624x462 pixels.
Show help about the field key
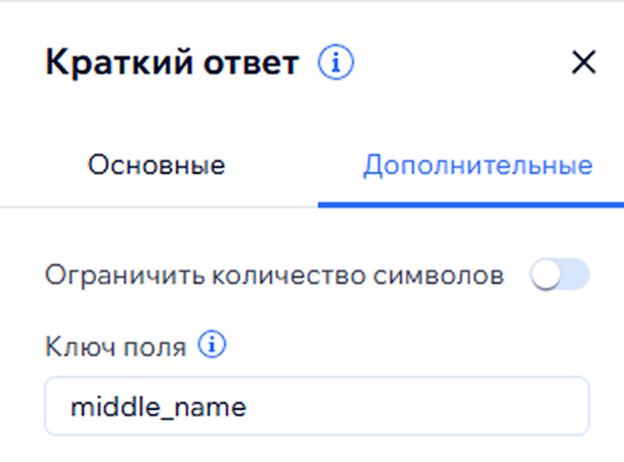[212, 346]
